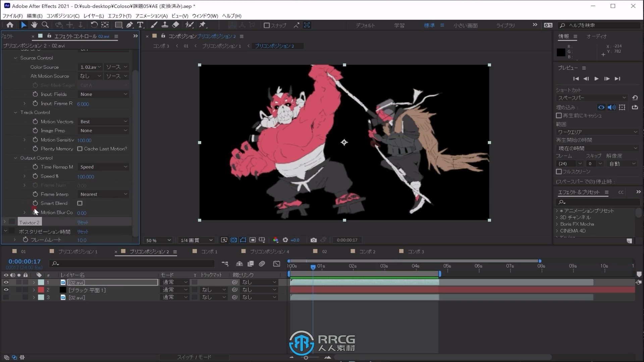Open the File (ファイル) menu
This screenshot has height=362, width=644.
12,16
